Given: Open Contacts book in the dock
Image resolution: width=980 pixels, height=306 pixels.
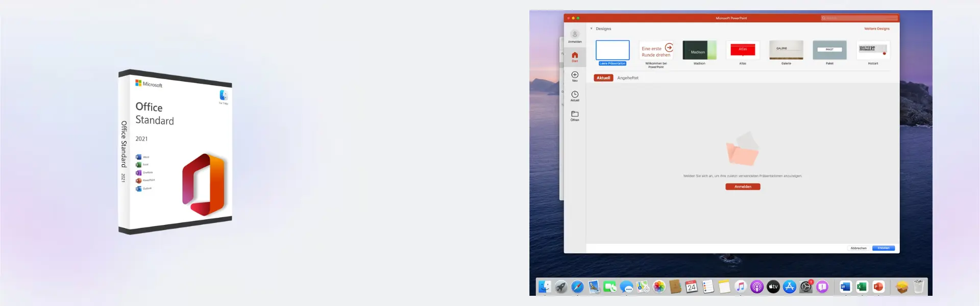Looking at the screenshot, I should pos(675,287).
